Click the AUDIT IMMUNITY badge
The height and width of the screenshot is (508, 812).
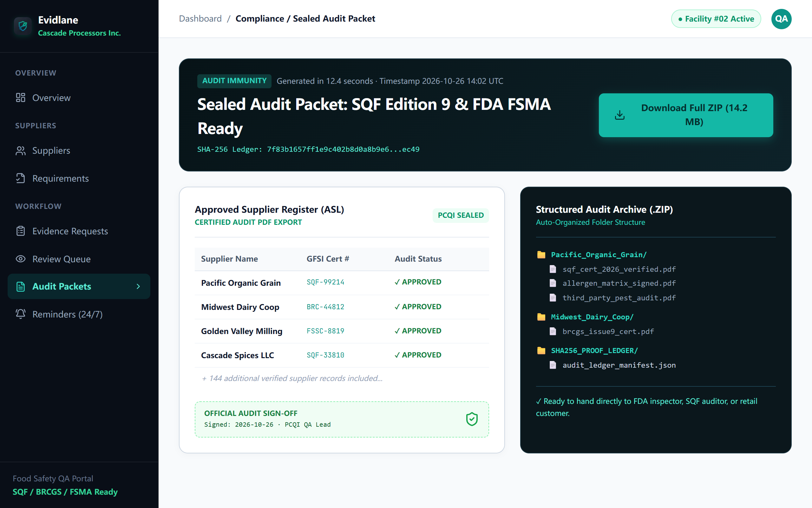pyautogui.click(x=234, y=81)
